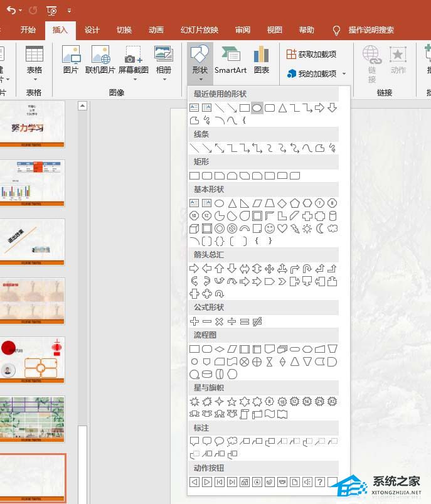Select the lightning bolt shape
This screenshot has height=504, width=431.
(295, 228)
